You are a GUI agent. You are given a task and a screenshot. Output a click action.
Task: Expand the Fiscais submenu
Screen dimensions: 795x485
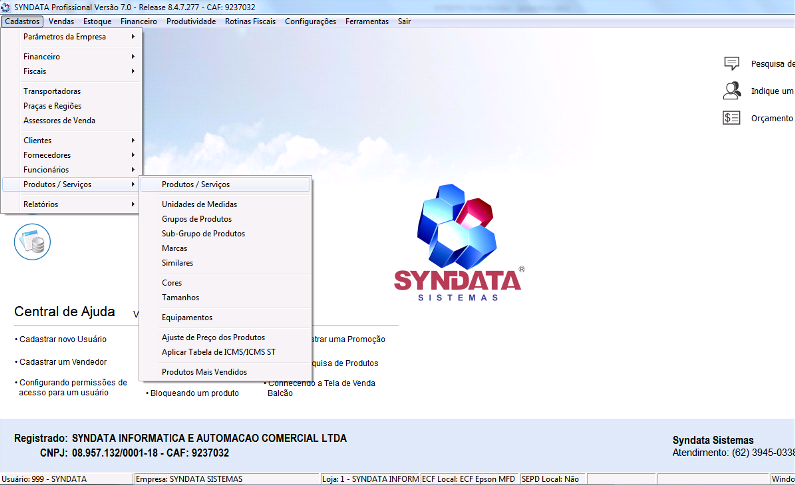[x=71, y=71]
